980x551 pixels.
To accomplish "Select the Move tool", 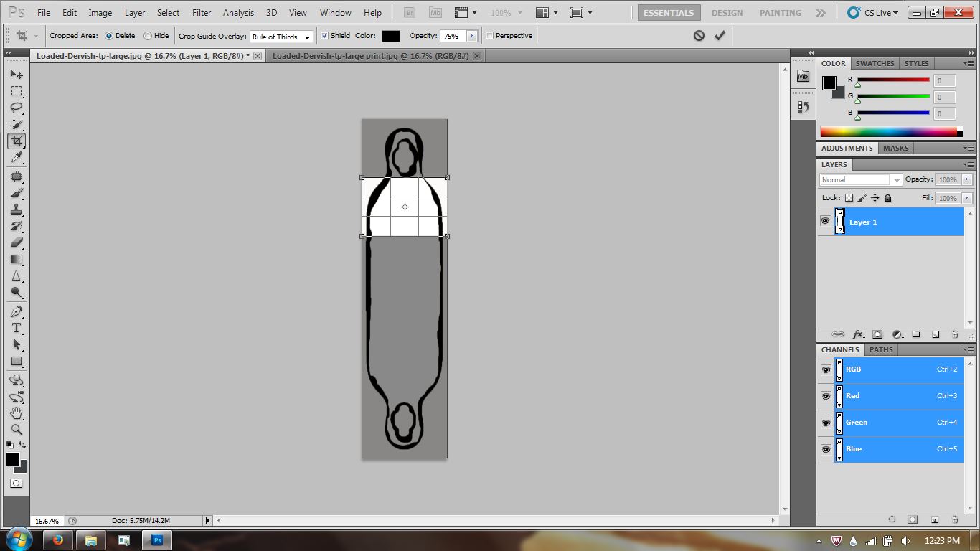I will pos(17,74).
